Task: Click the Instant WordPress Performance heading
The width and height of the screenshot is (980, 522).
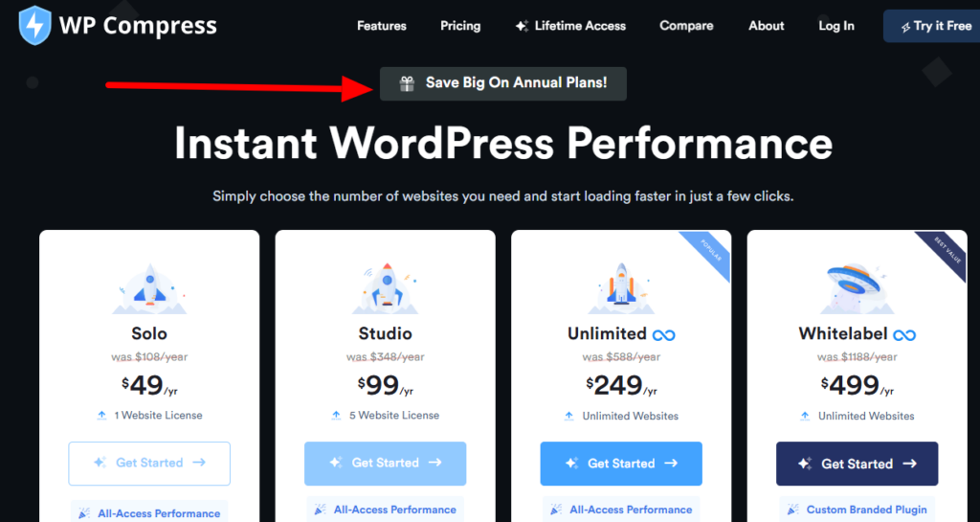Action: 503,143
